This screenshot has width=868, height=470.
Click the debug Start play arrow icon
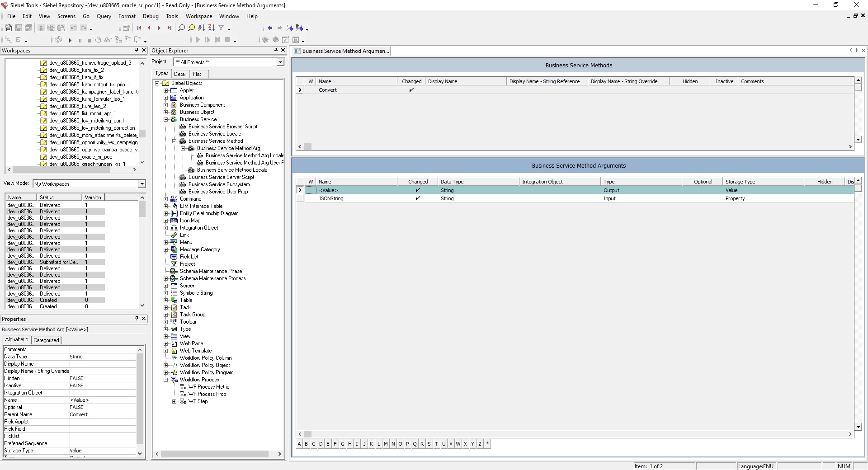point(70,40)
